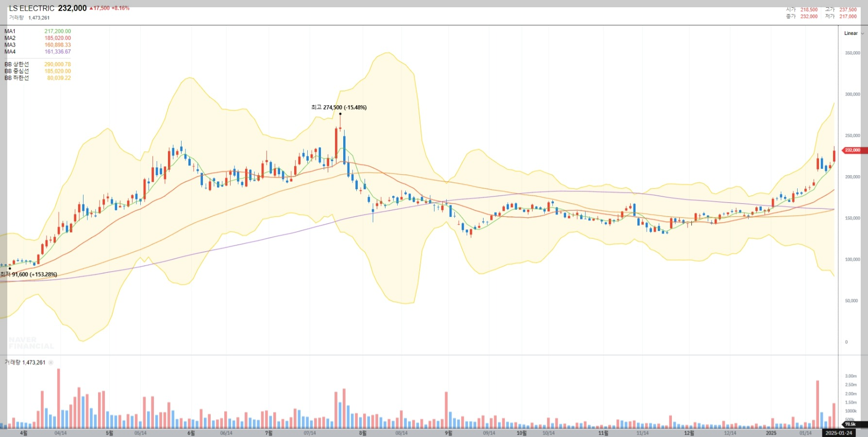The height and width of the screenshot is (437, 868).
Task: Click the 8월 label on time axis
Action: coord(363,433)
